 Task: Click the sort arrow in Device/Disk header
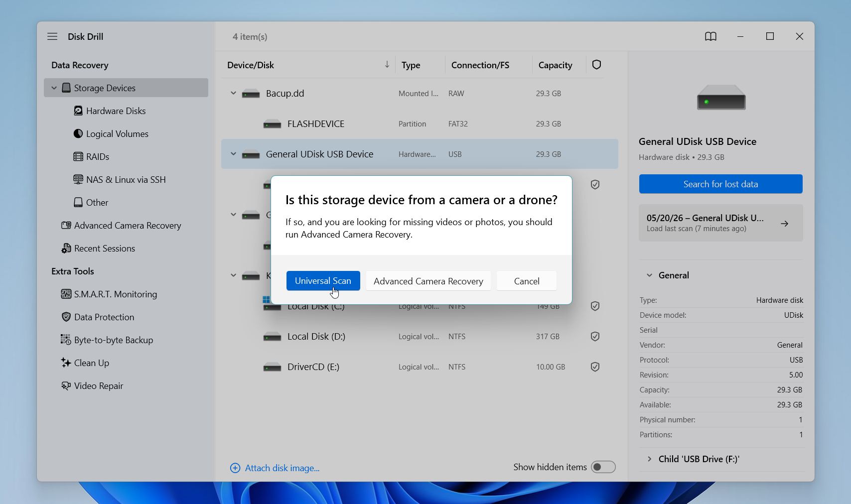tap(387, 65)
